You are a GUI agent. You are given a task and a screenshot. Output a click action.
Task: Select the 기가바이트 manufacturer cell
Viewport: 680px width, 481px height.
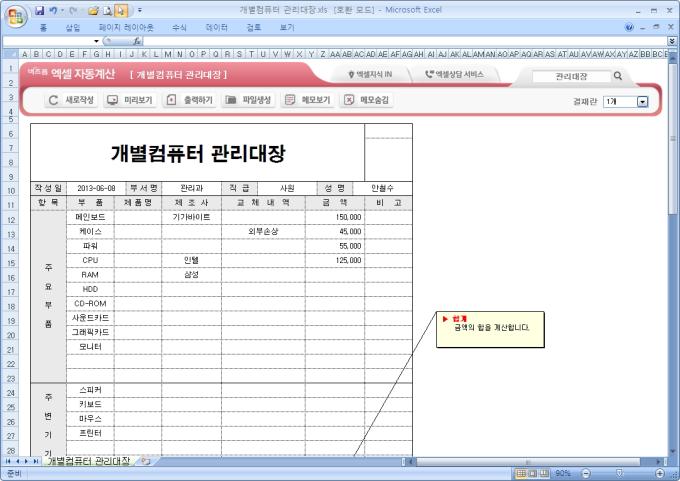191,217
